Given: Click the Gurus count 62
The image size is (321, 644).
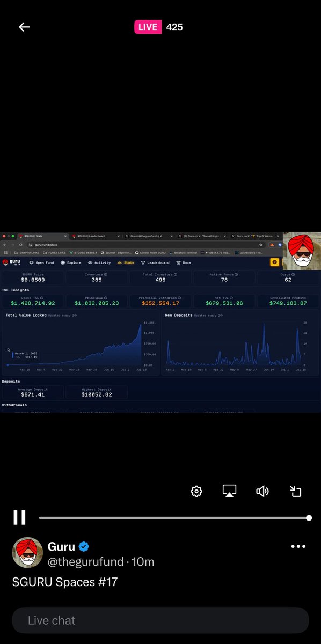Looking at the screenshot, I should [288, 280].
